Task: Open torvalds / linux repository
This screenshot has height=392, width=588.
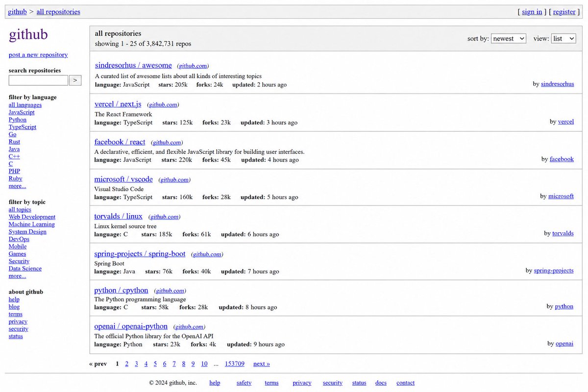Action: click(118, 216)
